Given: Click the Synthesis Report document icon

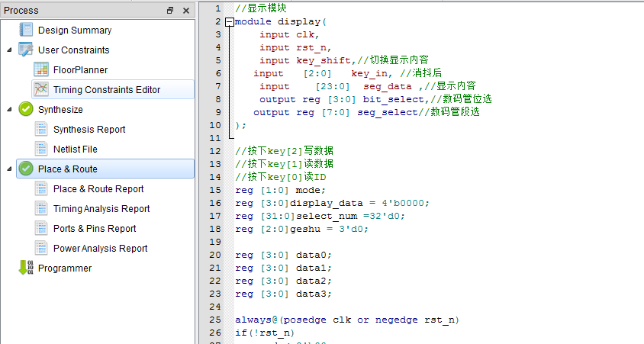Looking at the screenshot, I should click(x=41, y=130).
